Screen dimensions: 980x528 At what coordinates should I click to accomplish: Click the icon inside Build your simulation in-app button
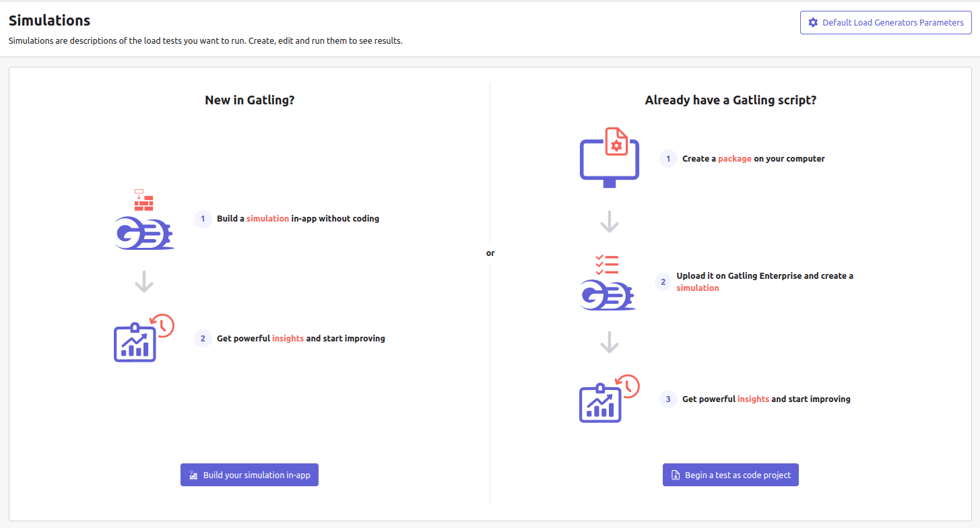[193, 475]
